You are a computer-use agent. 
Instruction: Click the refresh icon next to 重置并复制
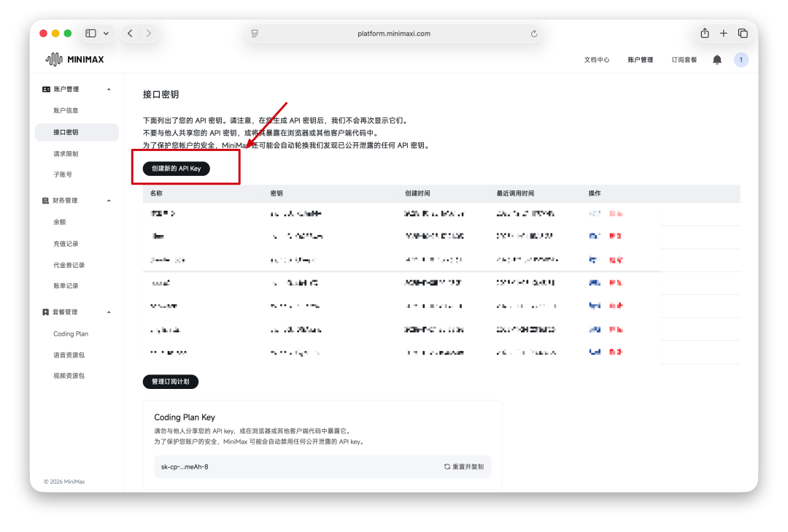(447, 467)
